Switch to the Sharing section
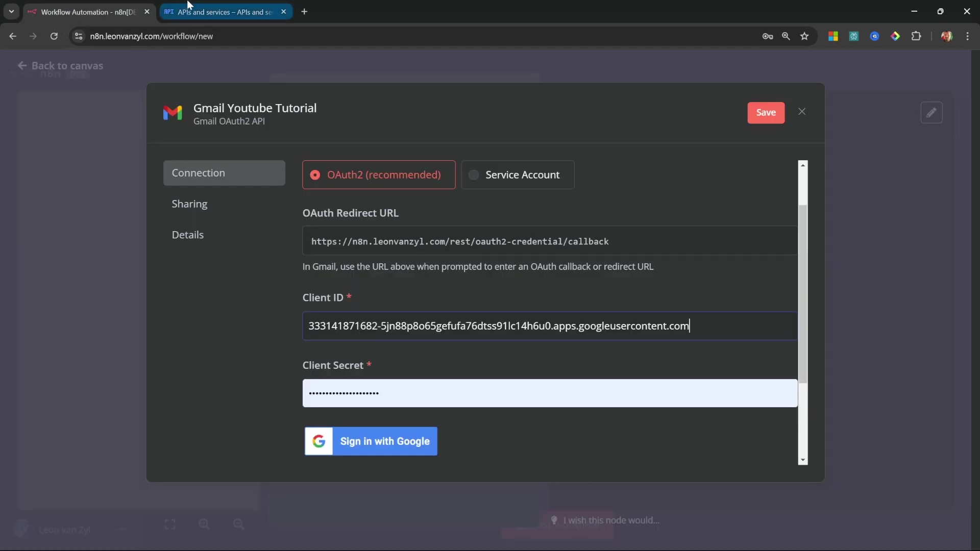 (189, 204)
